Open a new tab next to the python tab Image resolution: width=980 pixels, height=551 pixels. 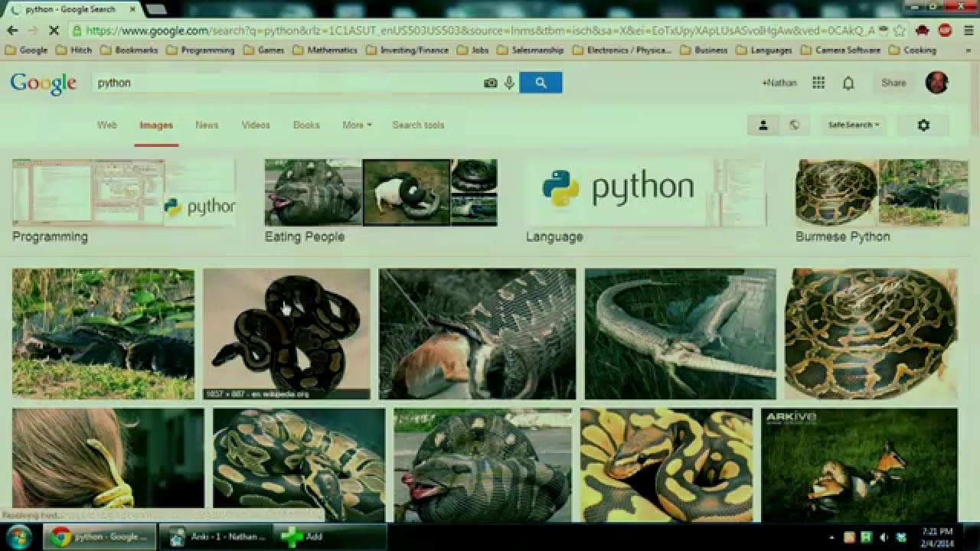pyautogui.click(x=156, y=9)
